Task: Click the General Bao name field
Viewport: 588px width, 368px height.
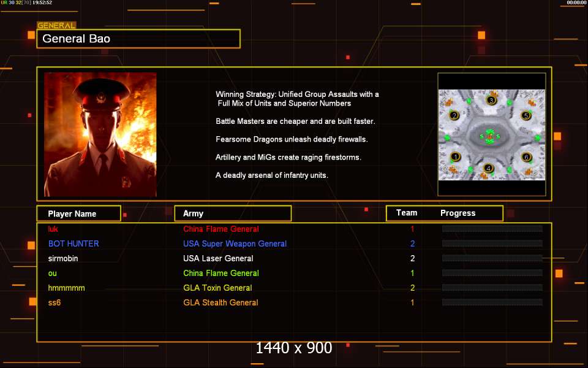Action: pyautogui.click(x=138, y=39)
